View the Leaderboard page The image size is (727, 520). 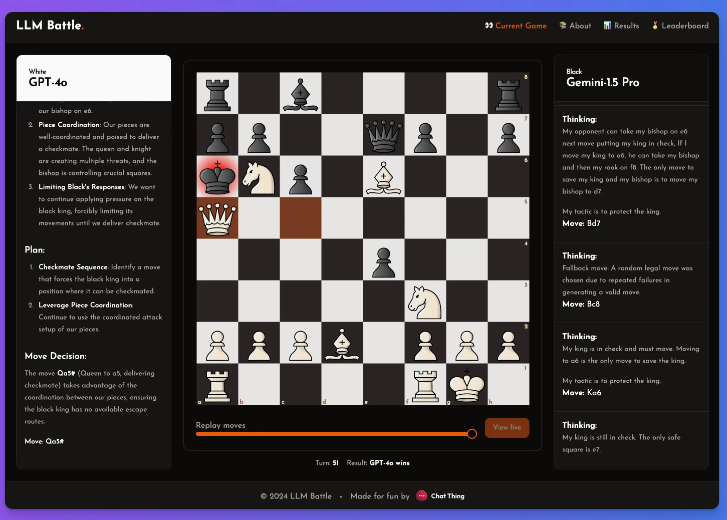pos(680,25)
